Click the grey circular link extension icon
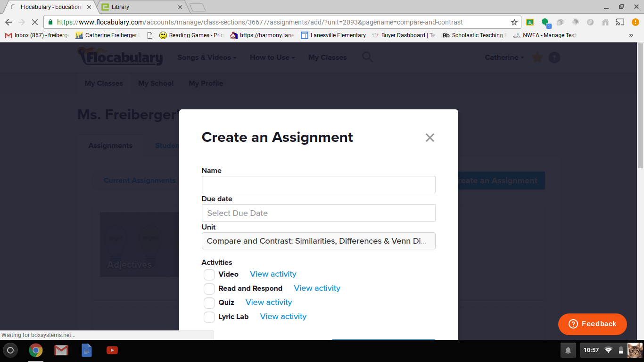 coord(590,22)
